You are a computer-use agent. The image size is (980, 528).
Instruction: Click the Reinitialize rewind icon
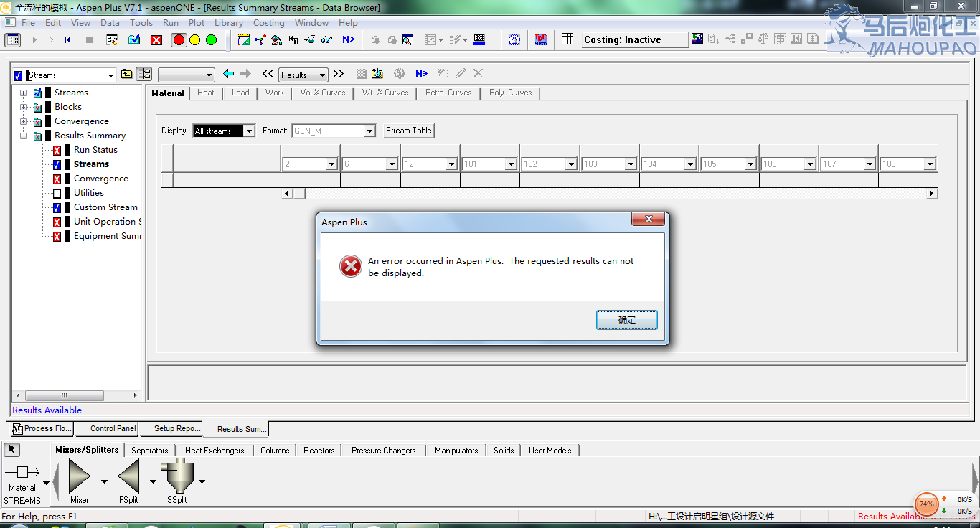click(68, 40)
